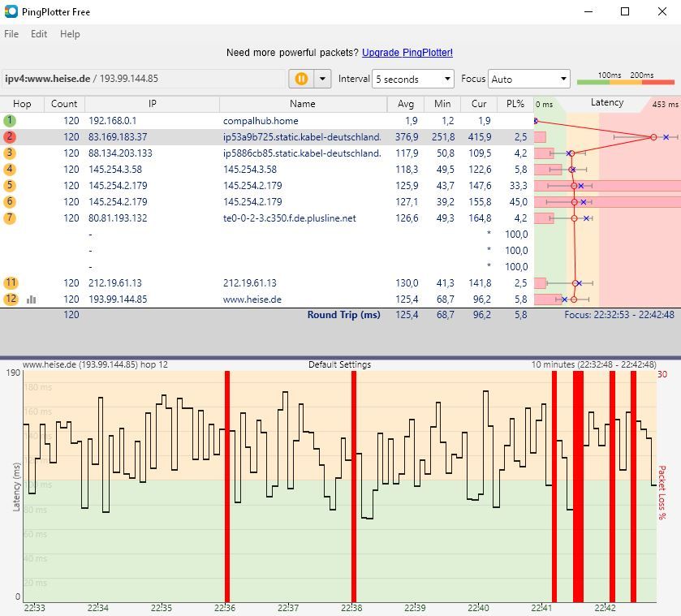
Task: Click the latency color scale legend
Action: point(626,78)
